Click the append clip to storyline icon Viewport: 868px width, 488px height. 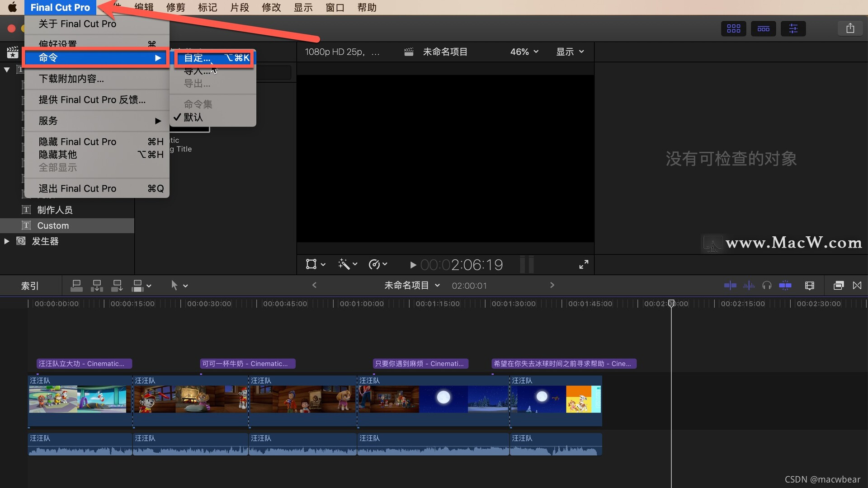point(117,285)
